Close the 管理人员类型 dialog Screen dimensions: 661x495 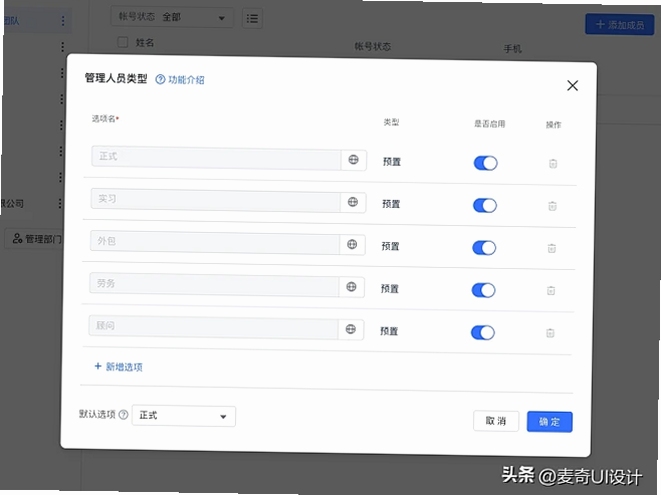coord(572,86)
